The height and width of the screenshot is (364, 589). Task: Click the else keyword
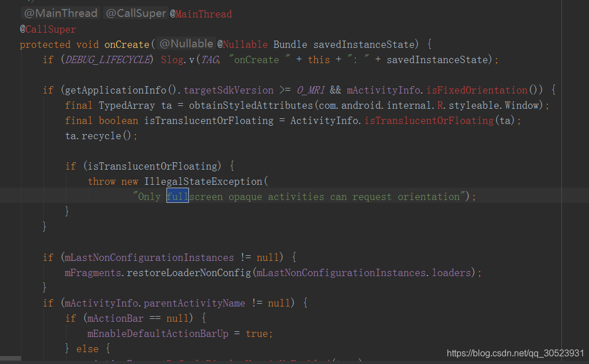coord(87,349)
